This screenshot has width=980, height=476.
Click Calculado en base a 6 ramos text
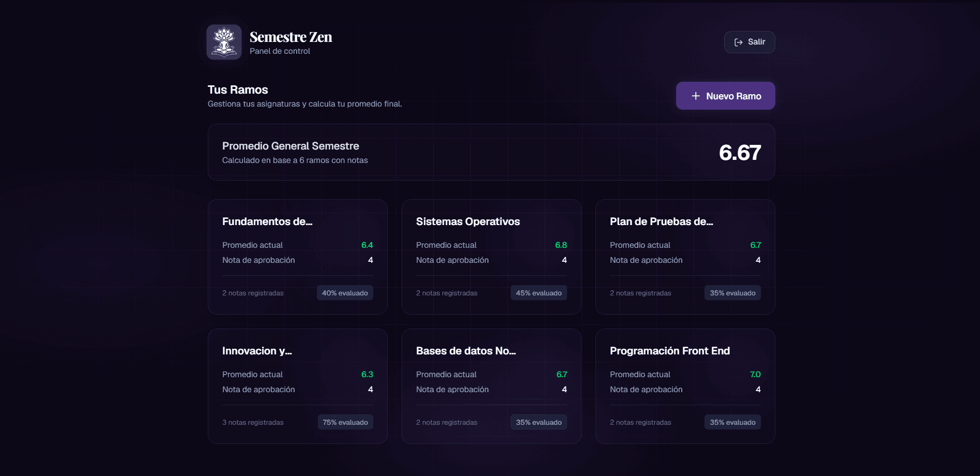pos(295,160)
